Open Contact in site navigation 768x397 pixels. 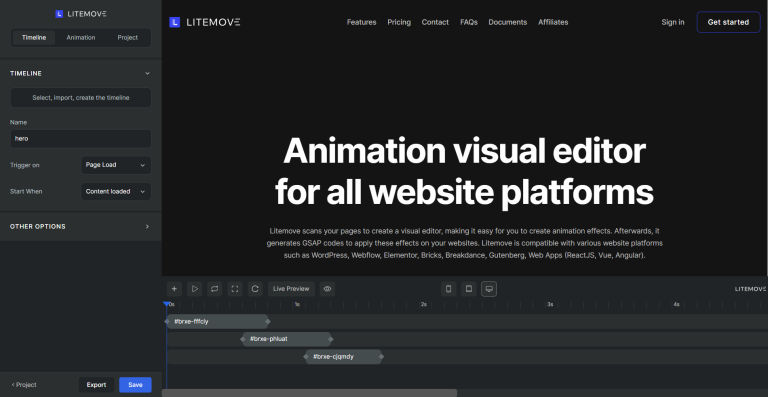coord(435,22)
